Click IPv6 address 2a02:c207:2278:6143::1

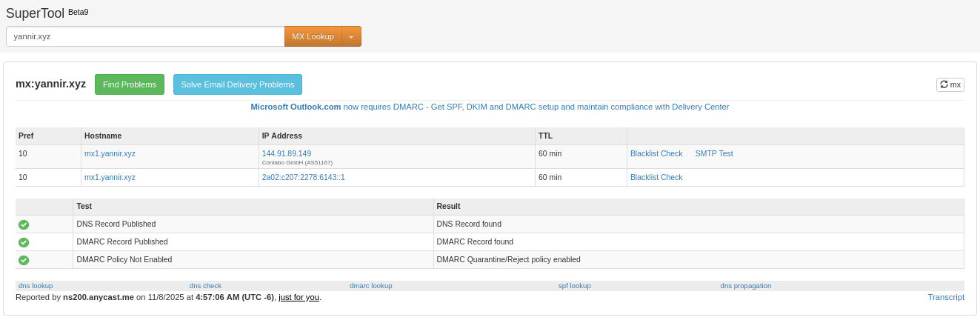coord(303,177)
